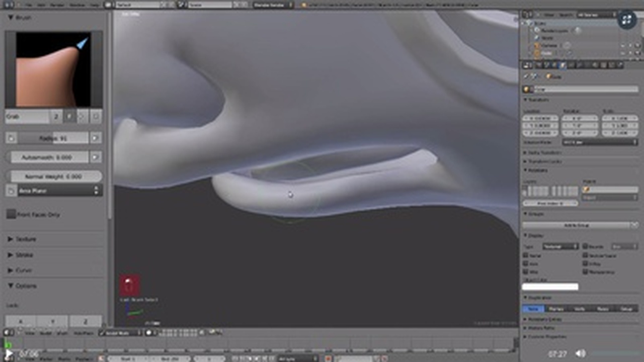This screenshot has height=362, width=644.
Task: Enable the Front Faces Only checkbox
Action: tap(11, 215)
